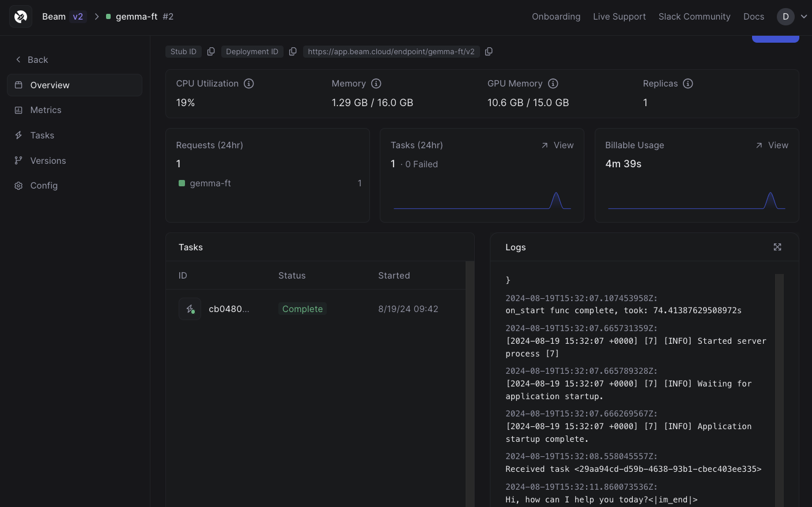Copy the gemma-ft endpoint URL
This screenshot has width=812, height=507.
point(489,52)
